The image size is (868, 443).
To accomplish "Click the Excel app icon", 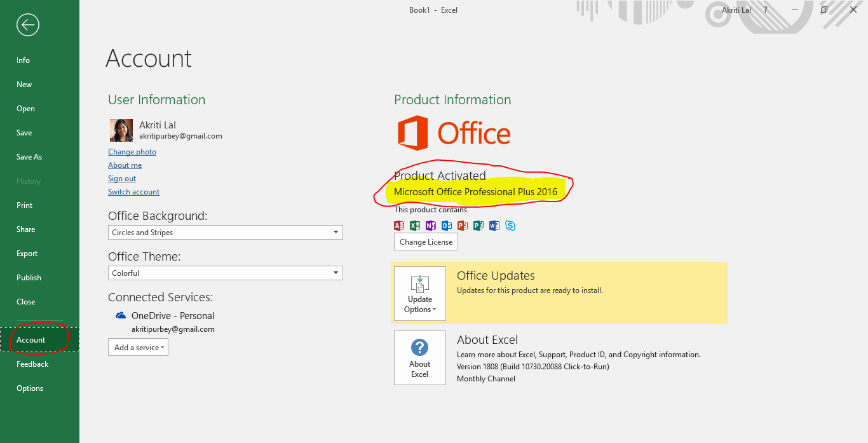I will point(415,226).
